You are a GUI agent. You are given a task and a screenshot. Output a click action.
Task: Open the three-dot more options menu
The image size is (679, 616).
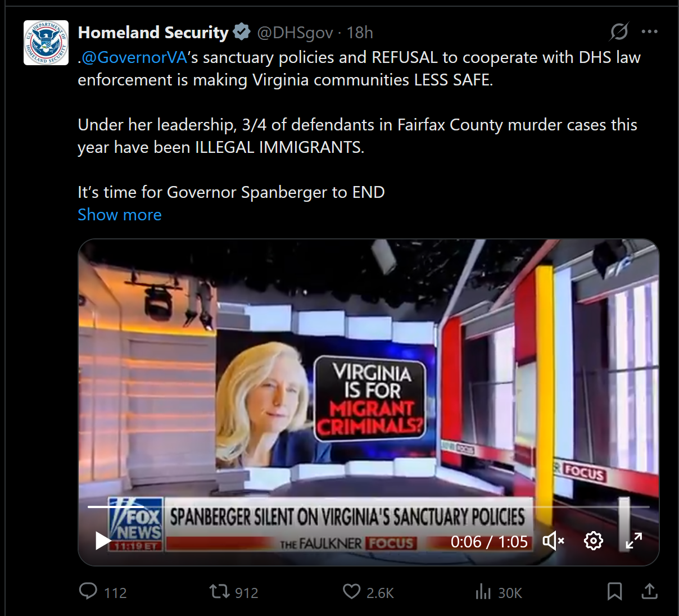tap(649, 32)
